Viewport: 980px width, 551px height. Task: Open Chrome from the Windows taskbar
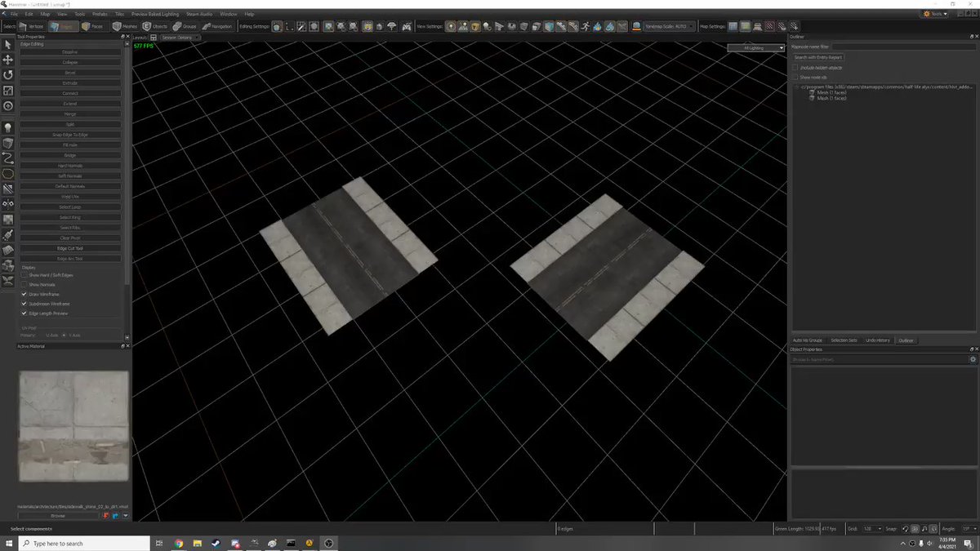pos(178,543)
